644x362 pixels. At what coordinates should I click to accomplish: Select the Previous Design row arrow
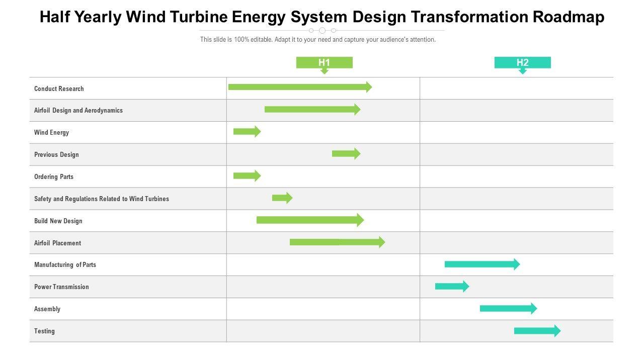click(346, 154)
